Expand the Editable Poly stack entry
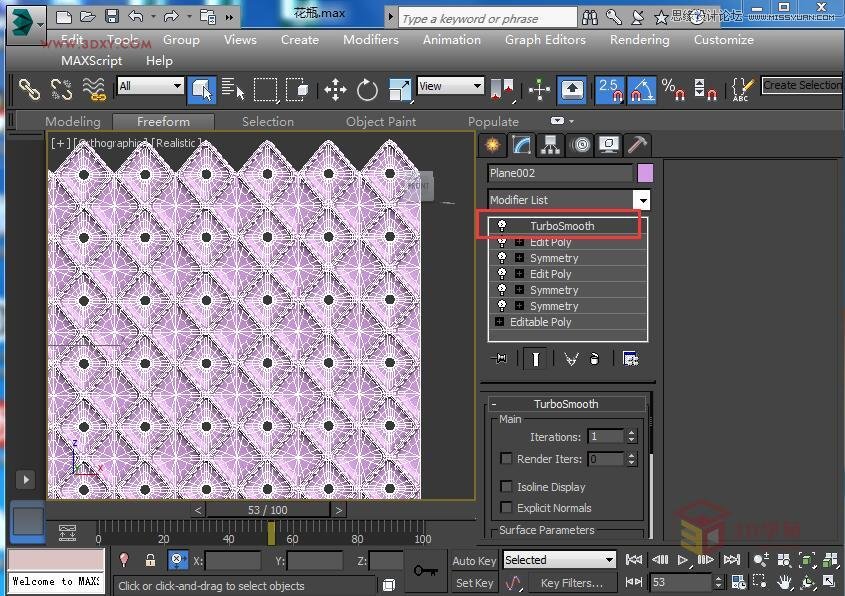This screenshot has width=845, height=596. tap(499, 322)
